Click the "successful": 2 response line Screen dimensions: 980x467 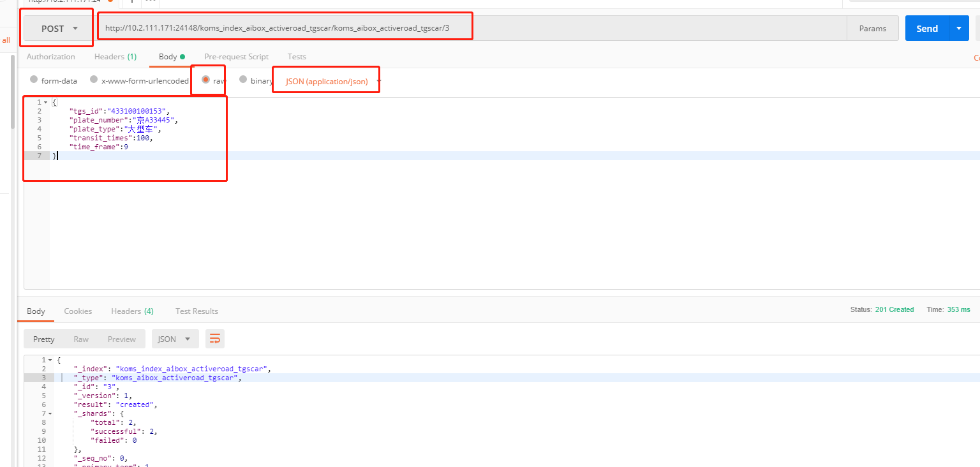tap(124, 431)
